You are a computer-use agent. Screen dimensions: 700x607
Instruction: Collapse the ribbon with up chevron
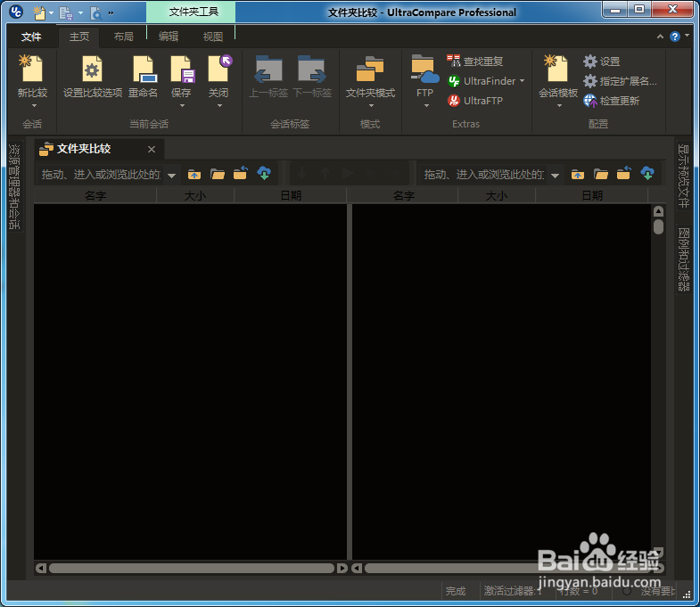(x=660, y=37)
